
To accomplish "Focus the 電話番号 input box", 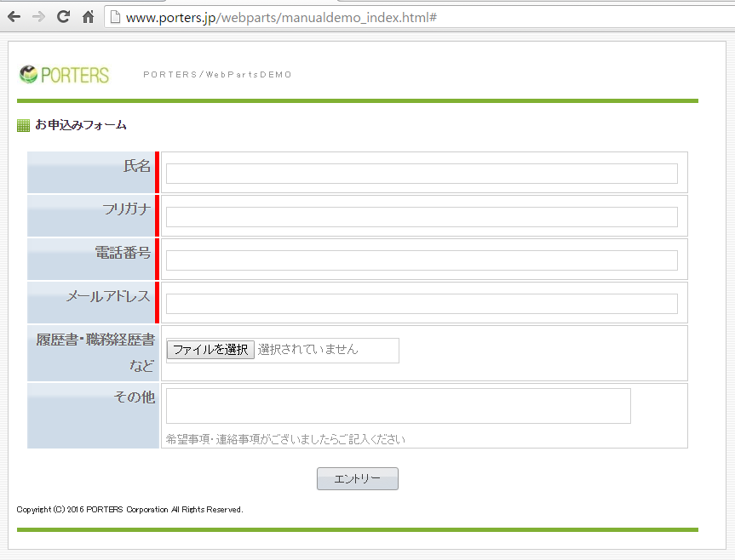I will [x=422, y=260].
